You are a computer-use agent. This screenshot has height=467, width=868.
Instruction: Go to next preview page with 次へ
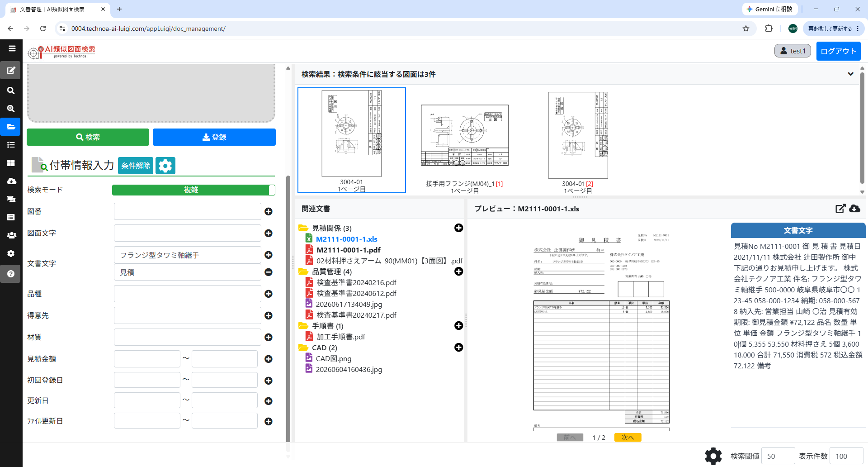pos(627,437)
